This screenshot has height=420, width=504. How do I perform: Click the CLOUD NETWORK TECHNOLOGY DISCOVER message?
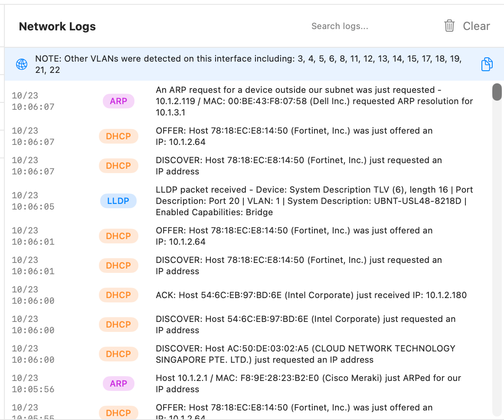(x=305, y=354)
